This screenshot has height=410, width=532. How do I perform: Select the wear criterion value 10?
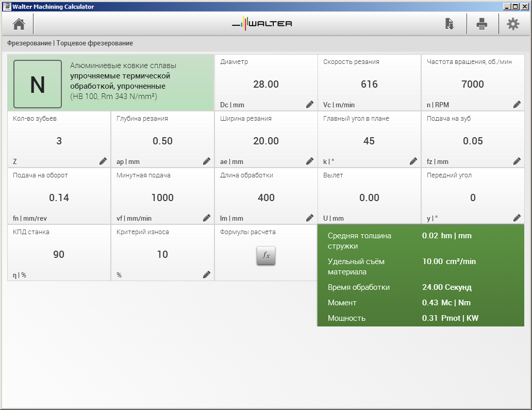[162, 254]
